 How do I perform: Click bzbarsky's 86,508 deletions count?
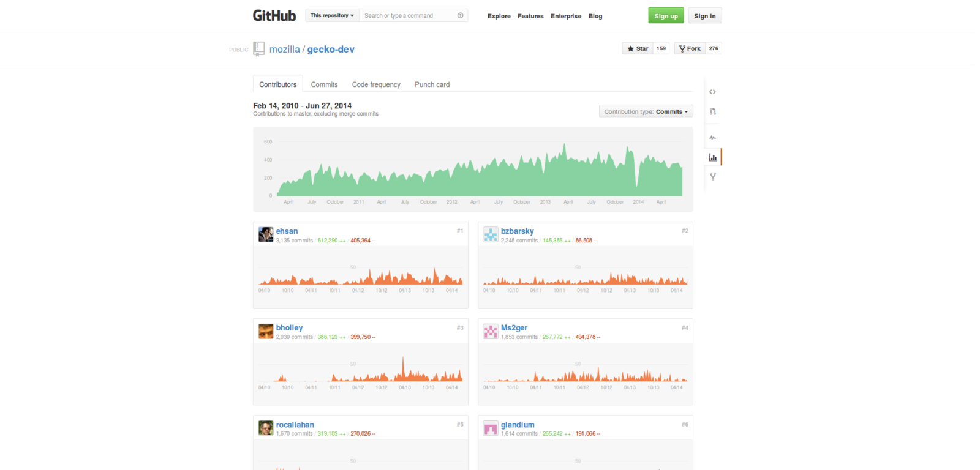tap(586, 241)
